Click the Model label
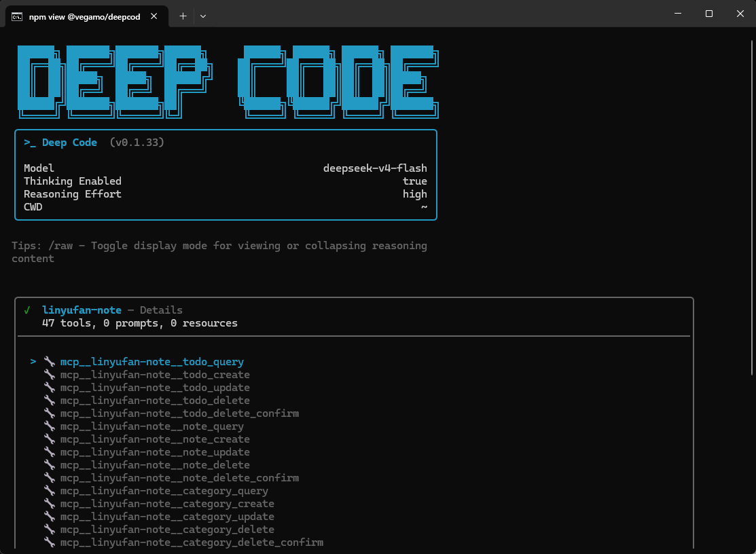 (x=39, y=168)
